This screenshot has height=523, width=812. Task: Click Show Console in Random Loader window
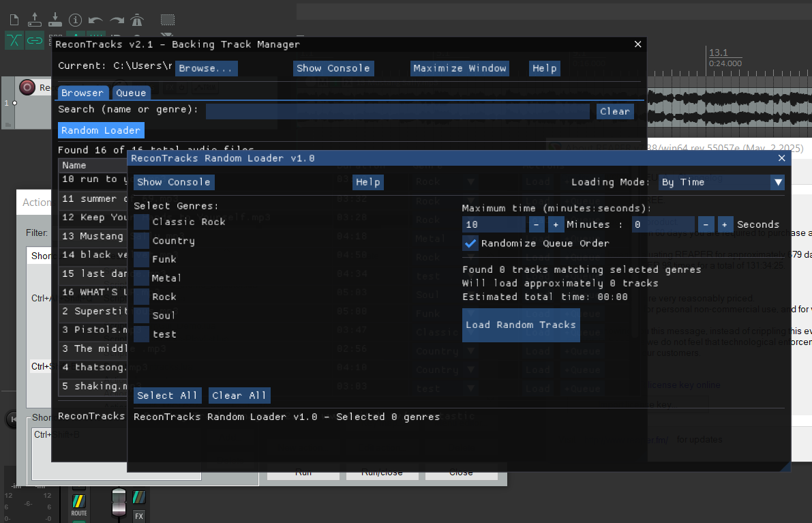pyautogui.click(x=174, y=182)
